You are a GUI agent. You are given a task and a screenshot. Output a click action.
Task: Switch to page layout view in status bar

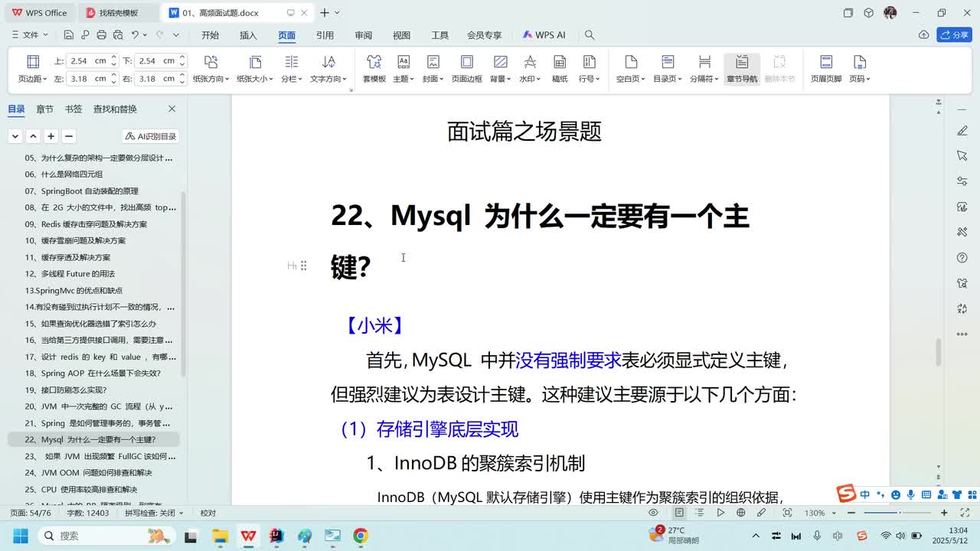(679, 513)
